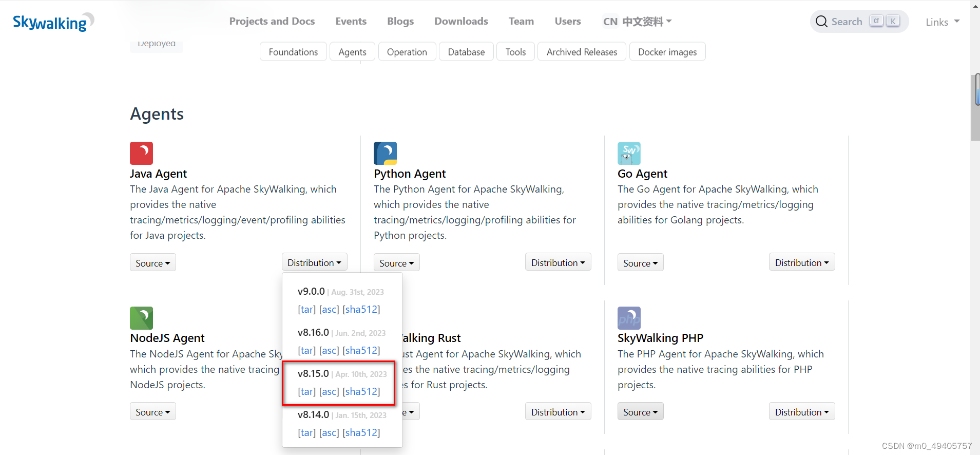Screen dimensions: 980x455
Task: Collapse Java Agent Distribution dropdown
Action: pyautogui.click(x=314, y=262)
